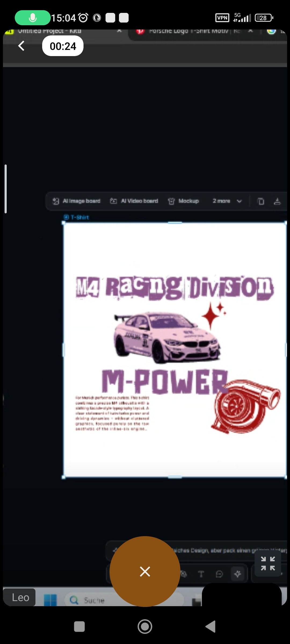Tap the orange close X button
Screen dimensions: 290x644
click(145, 572)
